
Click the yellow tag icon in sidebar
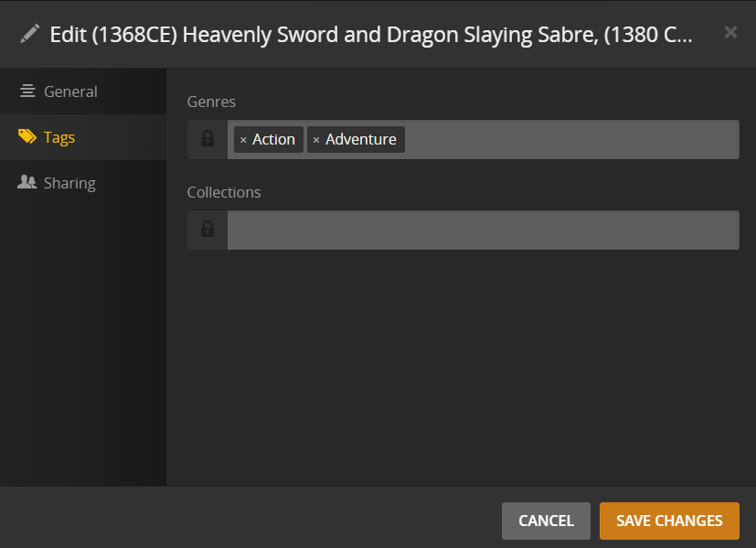point(27,137)
